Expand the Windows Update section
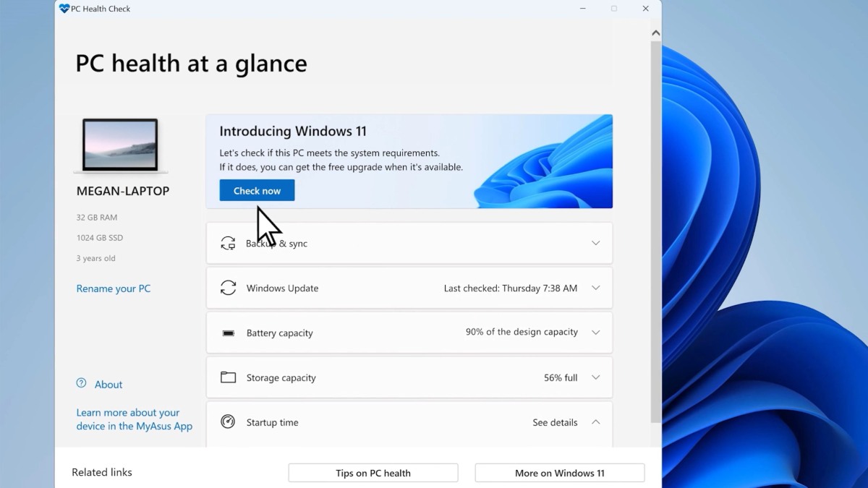This screenshot has width=868, height=488. pyautogui.click(x=595, y=288)
